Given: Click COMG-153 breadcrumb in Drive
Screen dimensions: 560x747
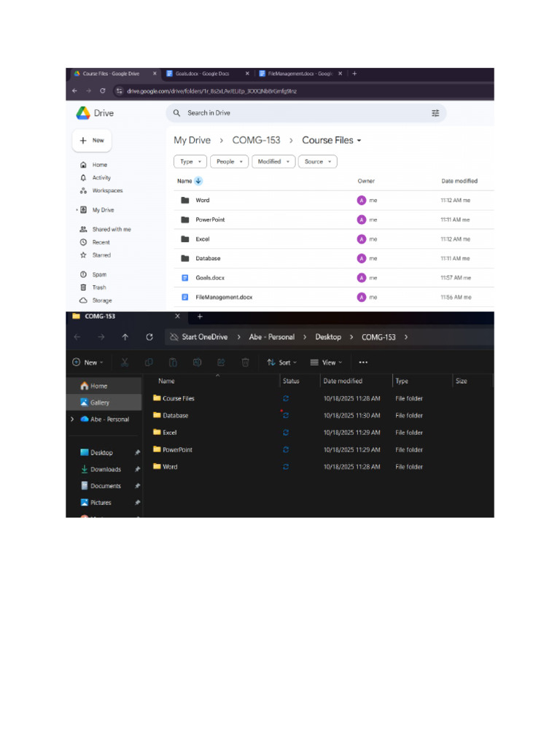Looking at the screenshot, I should coord(256,141).
